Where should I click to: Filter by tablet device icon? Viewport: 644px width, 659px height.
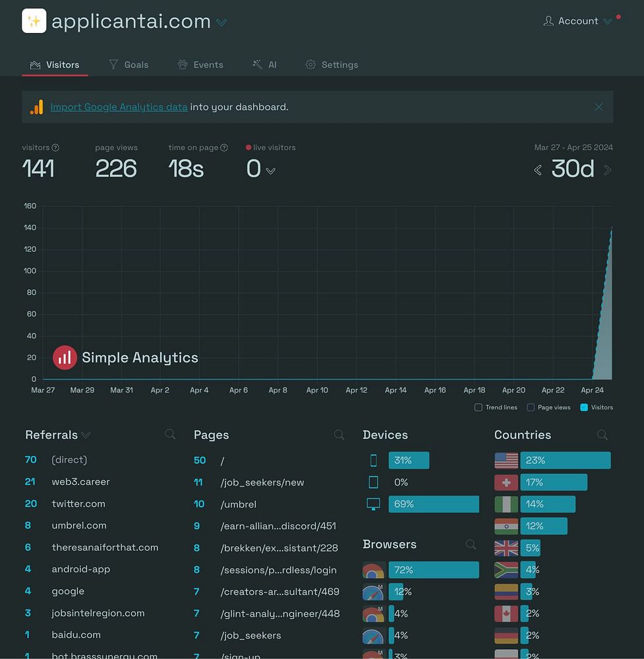pos(373,482)
